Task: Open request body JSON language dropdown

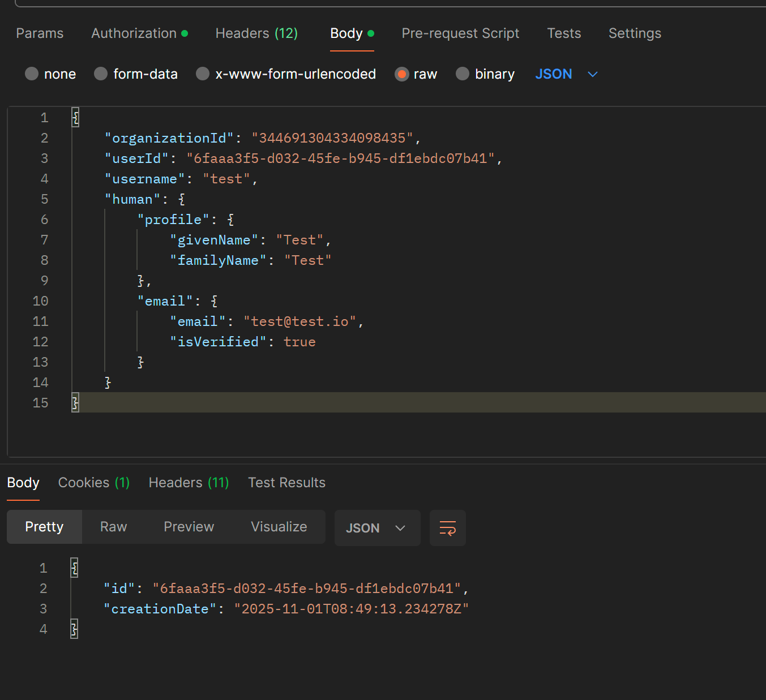Action: pos(566,74)
